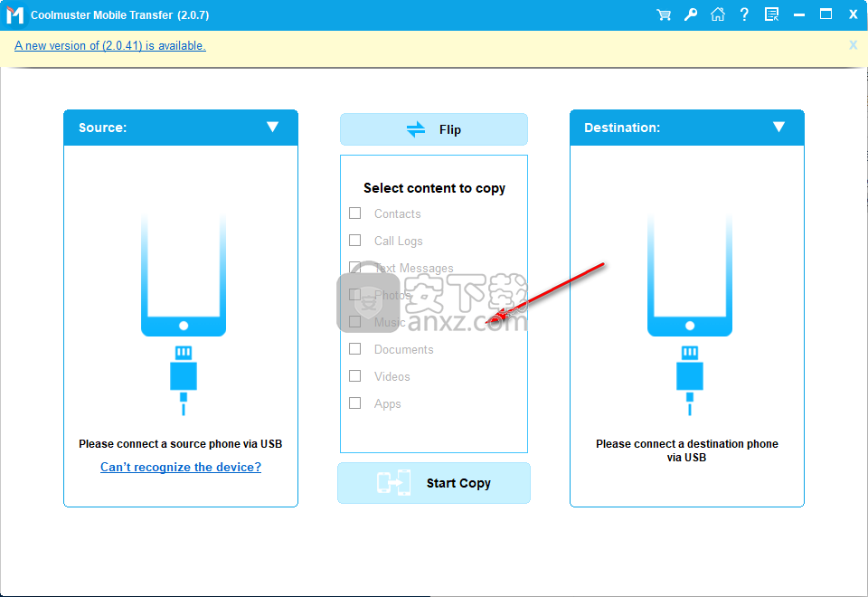This screenshot has height=597, width=868.
Task: Open the Can't recognize the device link
Action: (x=181, y=467)
